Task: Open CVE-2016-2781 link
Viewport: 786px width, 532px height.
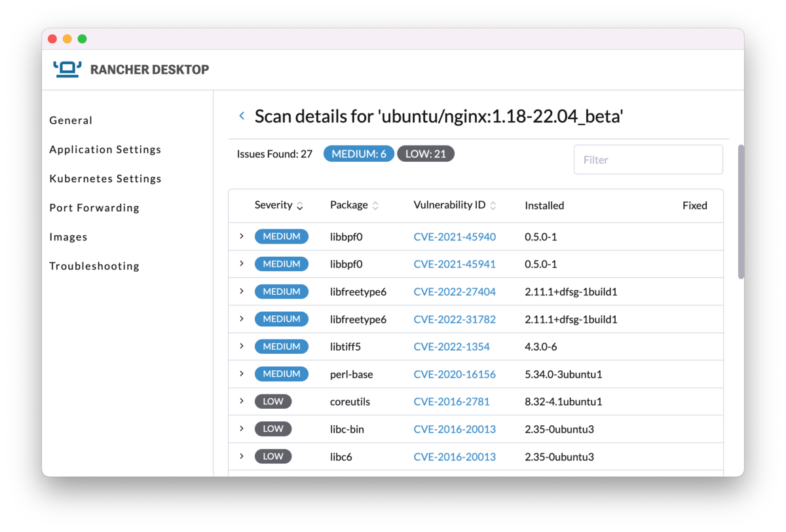Action: tap(452, 402)
